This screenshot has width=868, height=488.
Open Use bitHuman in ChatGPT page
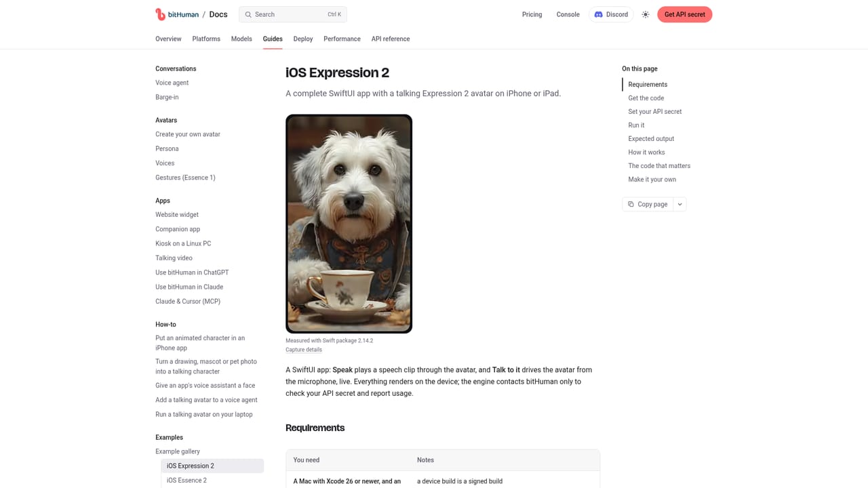pyautogui.click(x=192, y=272)
